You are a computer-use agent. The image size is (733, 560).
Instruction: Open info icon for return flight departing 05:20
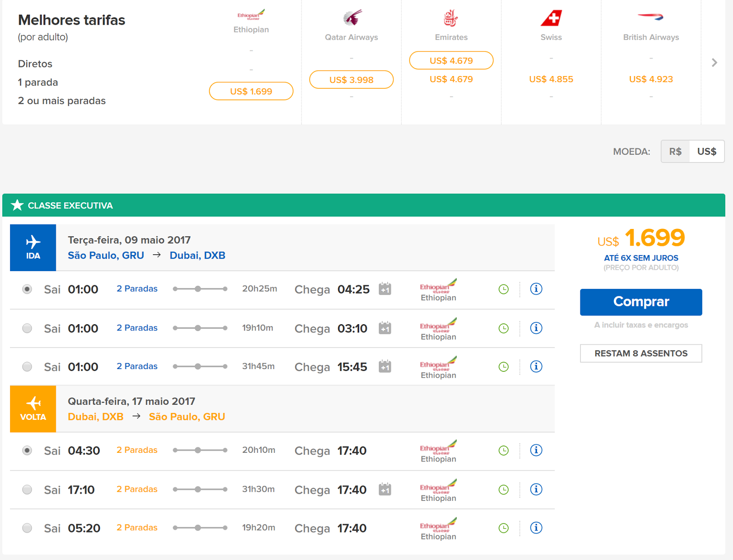coord(536,527)
